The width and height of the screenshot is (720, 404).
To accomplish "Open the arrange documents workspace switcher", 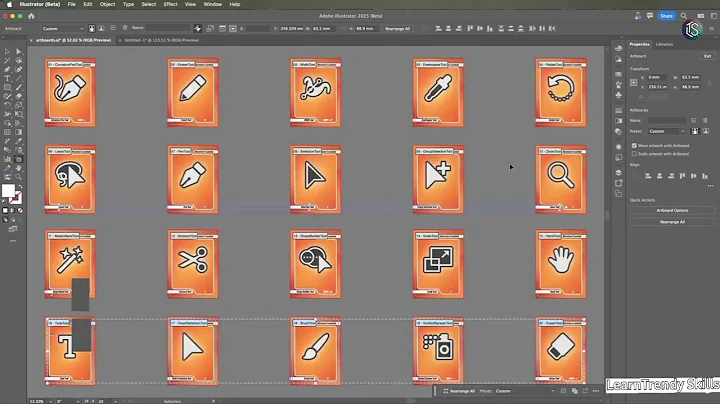I will click(701, 16).
